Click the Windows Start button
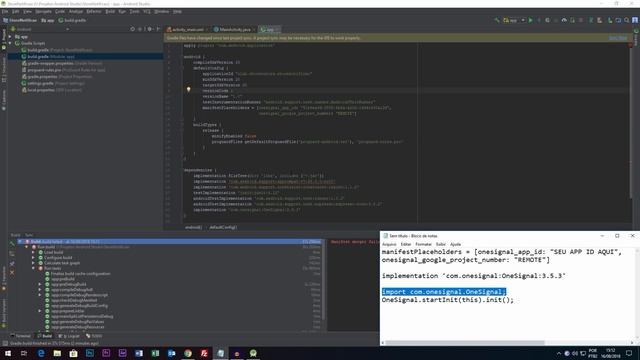 click(8, 353)
